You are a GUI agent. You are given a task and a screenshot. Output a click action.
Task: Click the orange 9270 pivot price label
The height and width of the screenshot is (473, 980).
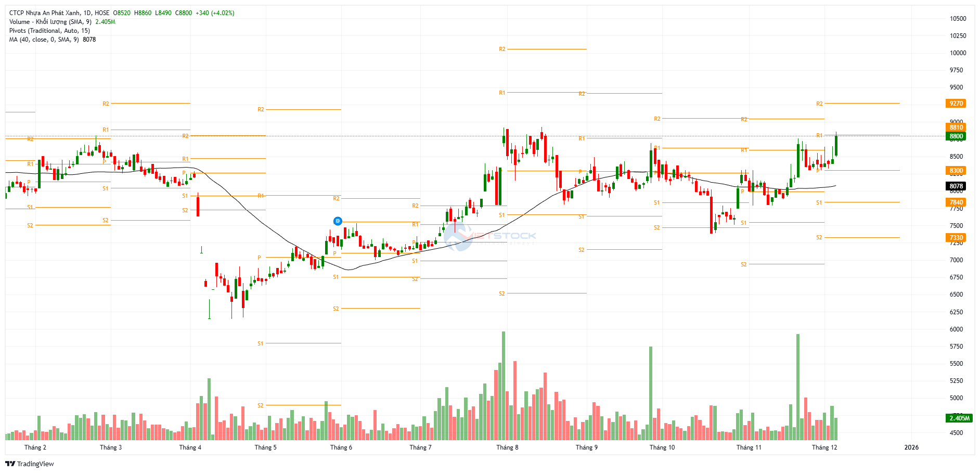tap(956, 104)
